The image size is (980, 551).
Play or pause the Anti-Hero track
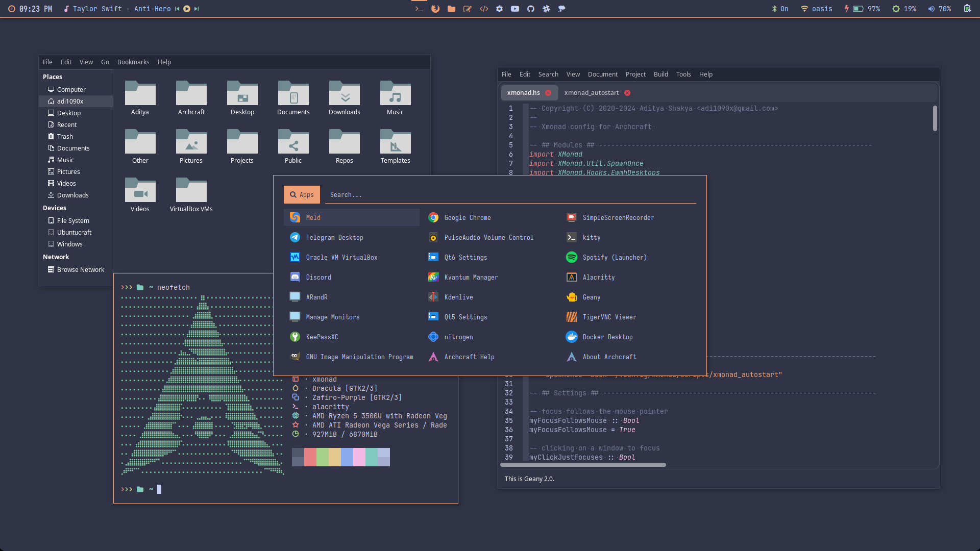tap(187, 9)
